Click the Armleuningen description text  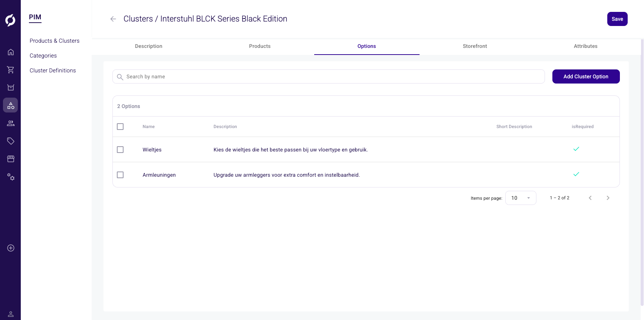[287, 175]
